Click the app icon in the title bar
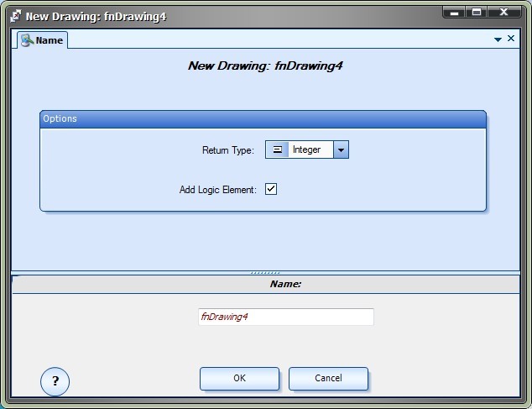Viewport: 532px width, 409px height. (x=14, y=14)
